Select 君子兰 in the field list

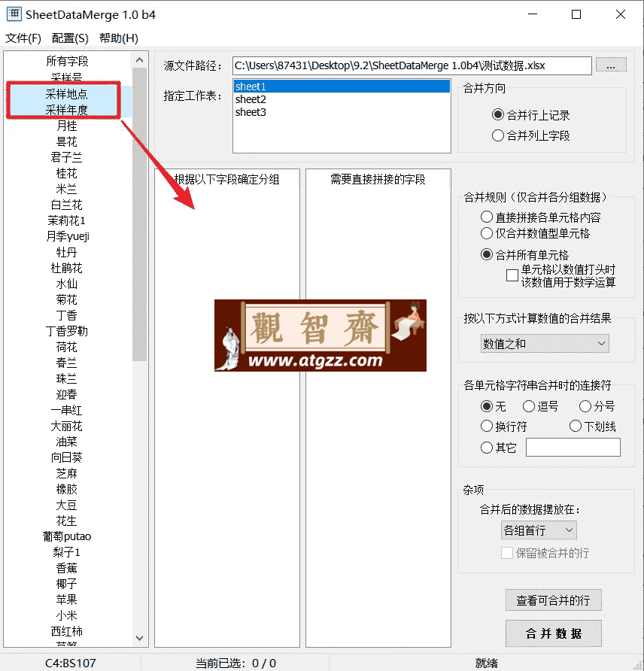[x=67, y=157]
